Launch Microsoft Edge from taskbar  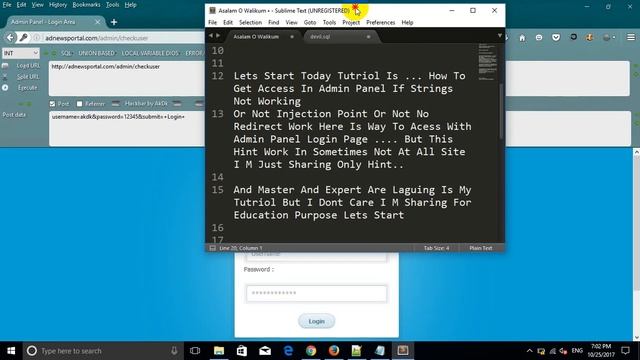coord(288,351)
